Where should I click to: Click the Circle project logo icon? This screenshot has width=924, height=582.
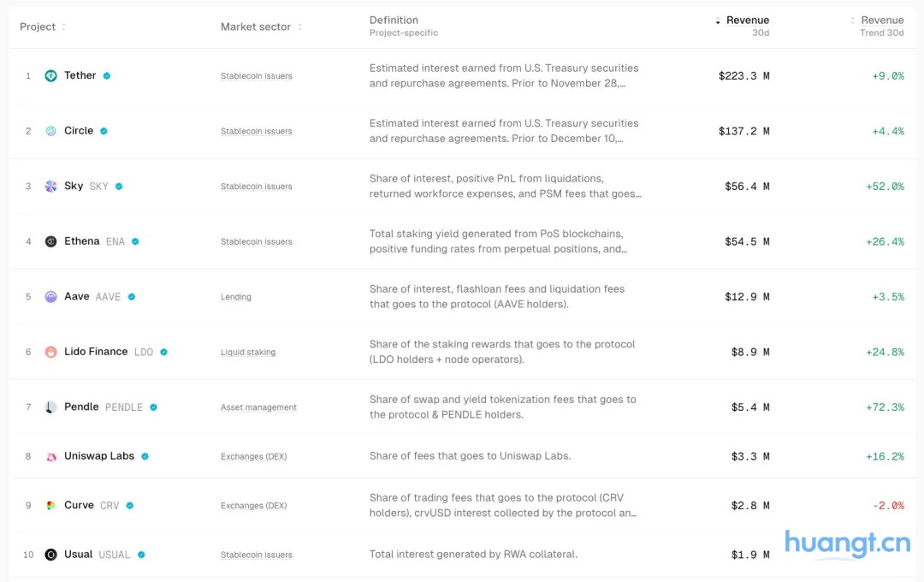tap(50, 131)
